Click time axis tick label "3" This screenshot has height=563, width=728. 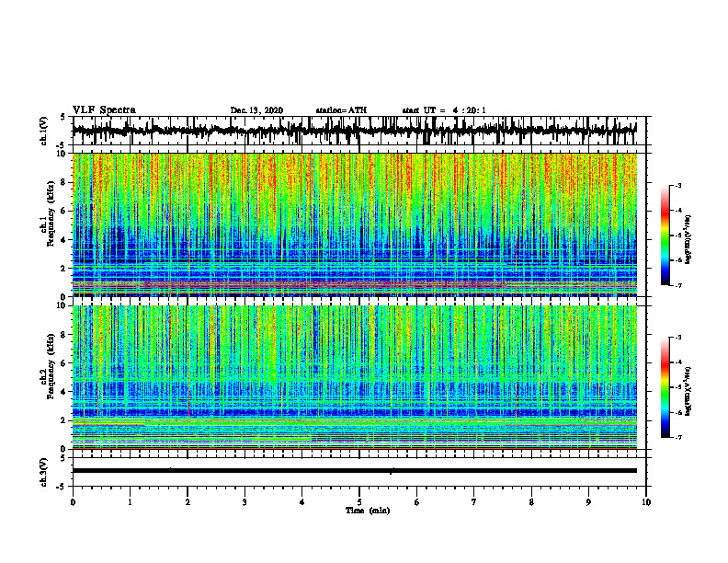coord(245,502)
